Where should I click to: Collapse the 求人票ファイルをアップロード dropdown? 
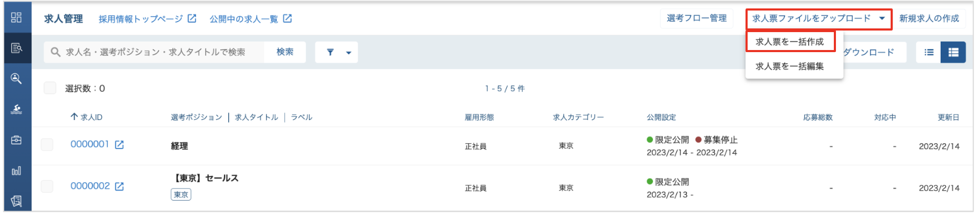click(819, 19)
